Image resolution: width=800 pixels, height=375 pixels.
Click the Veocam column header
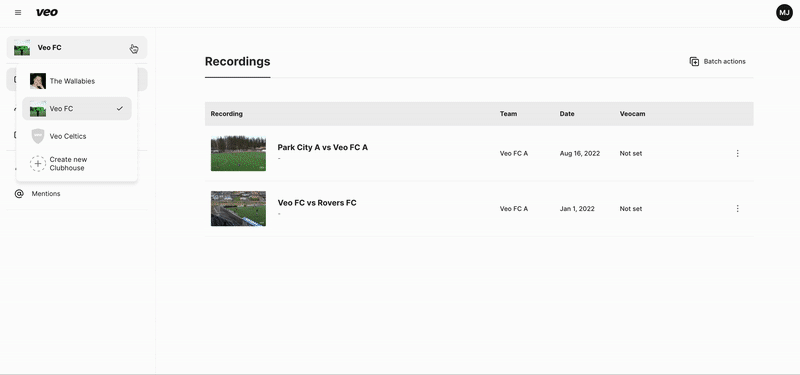pyautogui.click(x=632, y=114)
